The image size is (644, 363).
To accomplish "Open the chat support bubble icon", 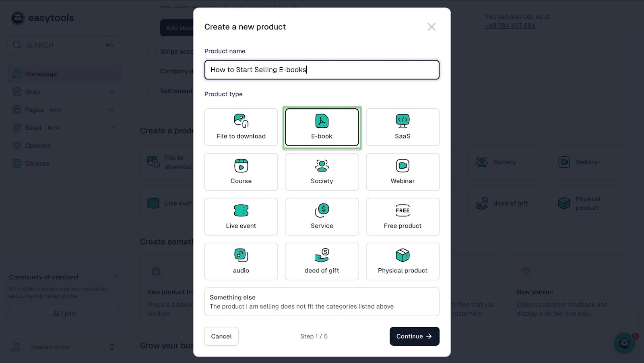I will point(624,343).
